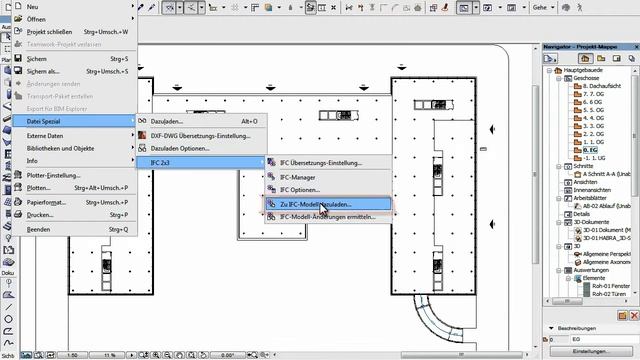
Task: Select the syringe inject parameters tool
Action: pyautogui.click(x=151, y=7)
